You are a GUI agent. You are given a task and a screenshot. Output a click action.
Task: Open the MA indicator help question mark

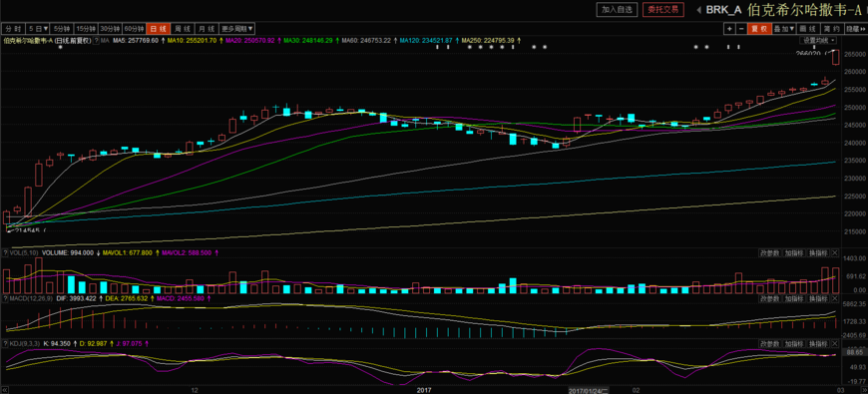(97, 40)
